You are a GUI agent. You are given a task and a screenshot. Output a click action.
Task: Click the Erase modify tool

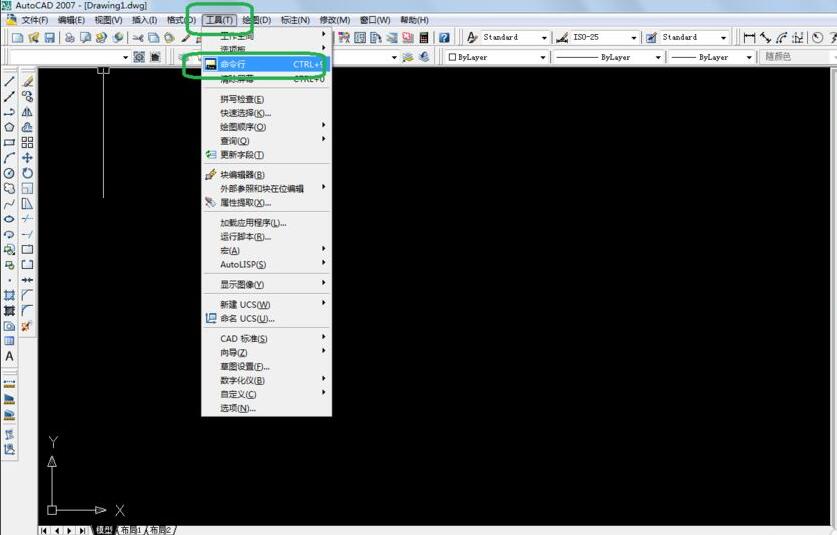27,82
